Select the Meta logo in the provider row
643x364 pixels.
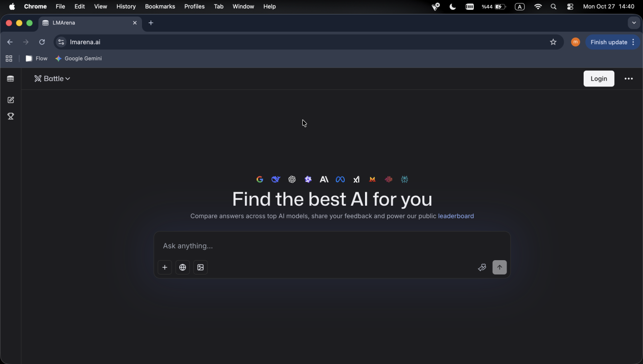pos(340,179)
